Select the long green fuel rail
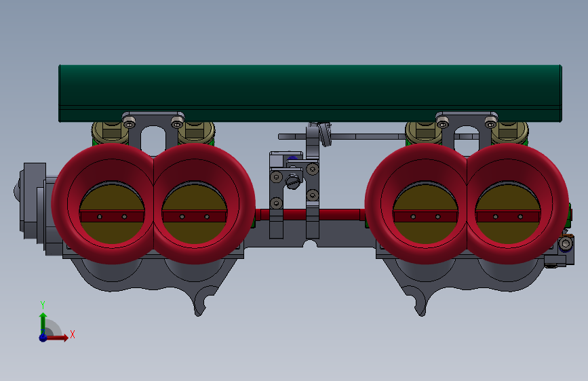 pyautogui.click(x=310, y=93)
